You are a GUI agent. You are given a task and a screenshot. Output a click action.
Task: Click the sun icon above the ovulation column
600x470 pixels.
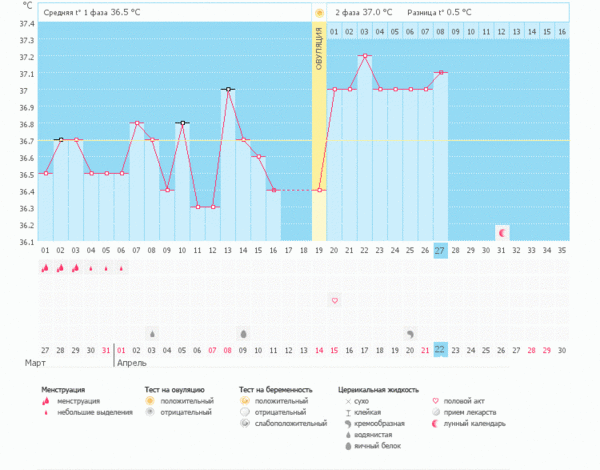319,13
